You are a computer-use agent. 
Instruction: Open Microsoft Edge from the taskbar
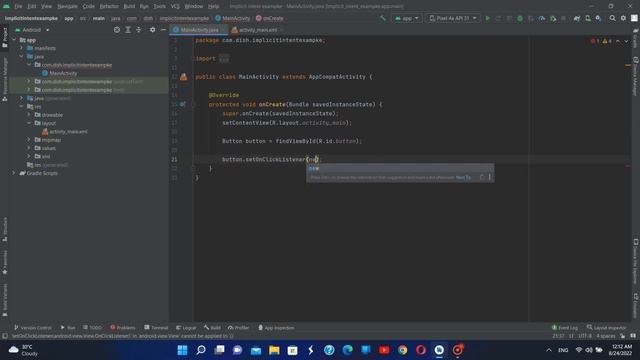(347, 350)
